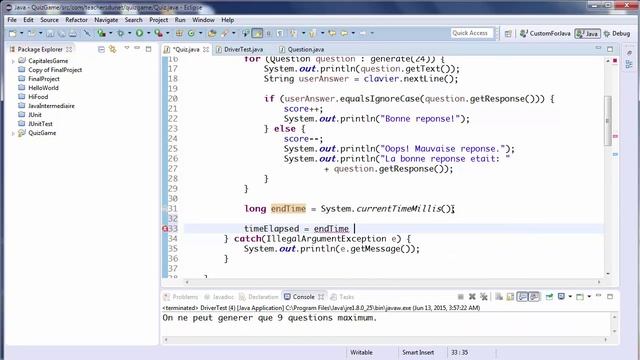The height and width of the screenshot is (360, 640).
Task: Click Clear Console icon
Action: 499,297
